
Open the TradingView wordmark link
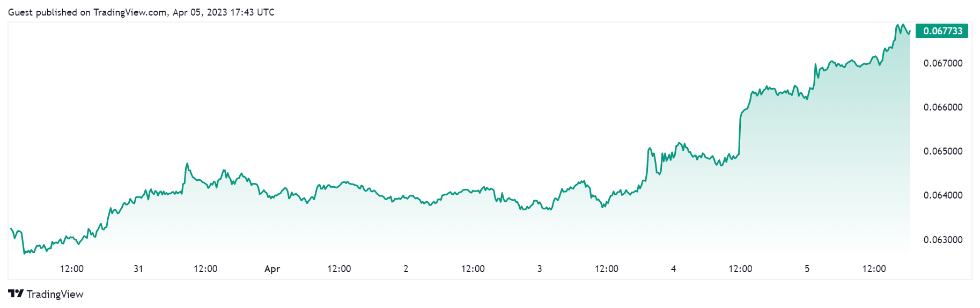(x=55, y=294)
